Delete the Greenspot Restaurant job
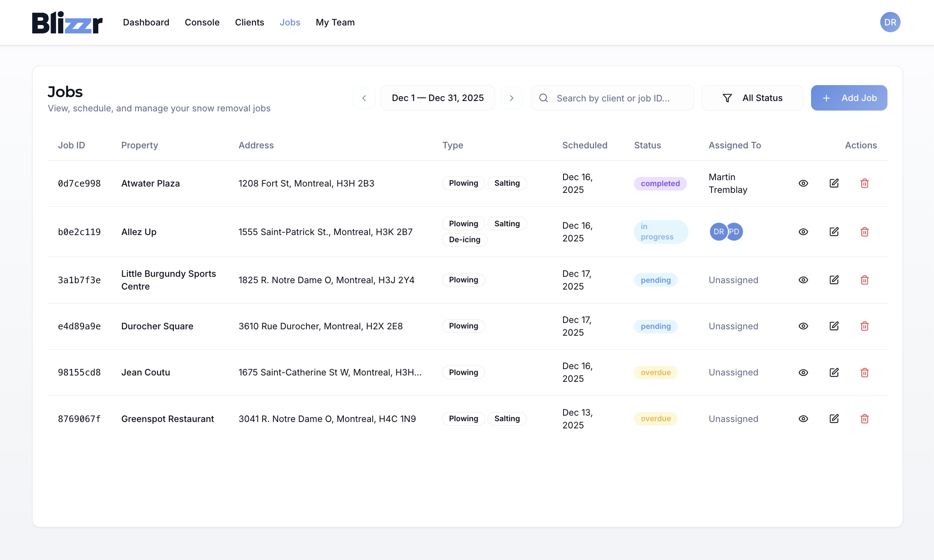 coord(865,418)
